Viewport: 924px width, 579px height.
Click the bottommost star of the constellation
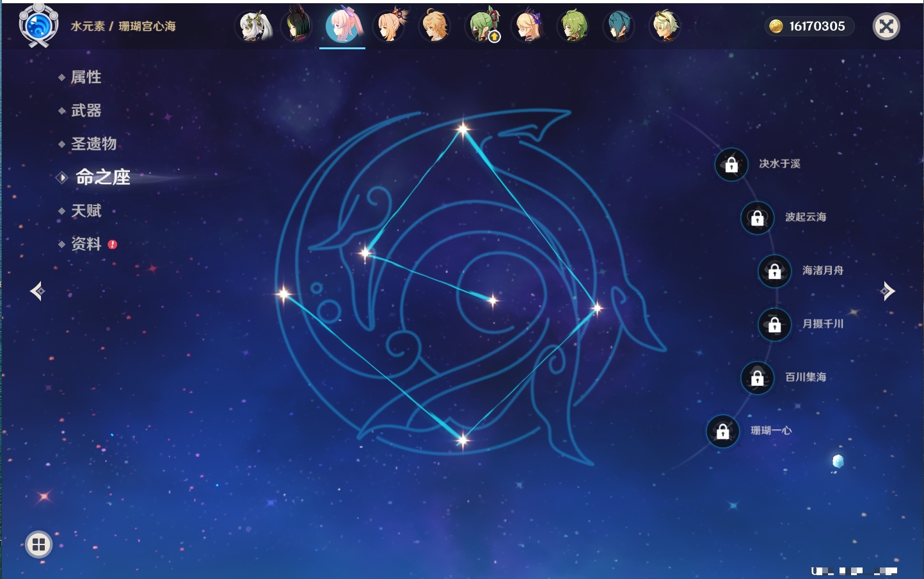[462, 440]
